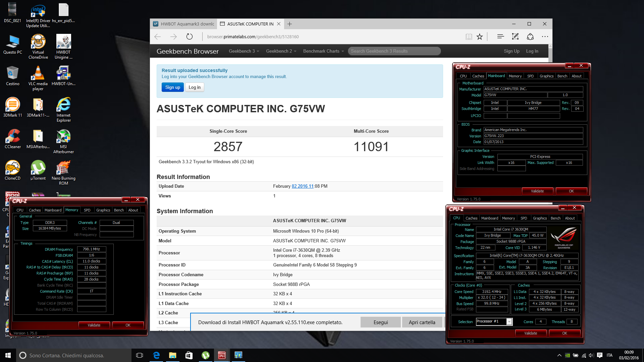
Task: Show hidden system tray icons chevron
Action: (559, 355)
